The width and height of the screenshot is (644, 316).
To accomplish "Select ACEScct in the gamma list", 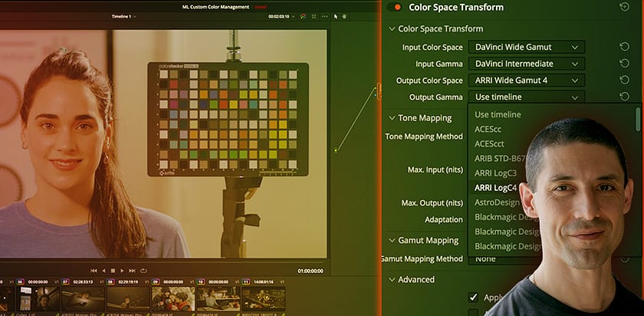I will click(x=489, y=144).
